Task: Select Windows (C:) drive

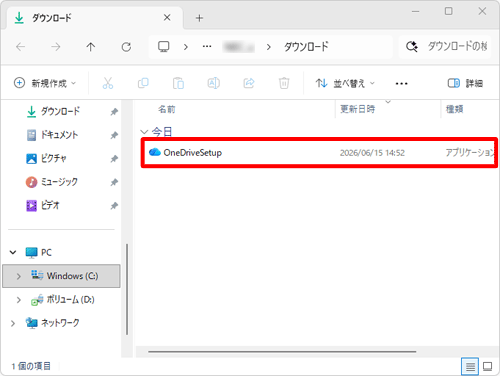Action: (61, 276)
